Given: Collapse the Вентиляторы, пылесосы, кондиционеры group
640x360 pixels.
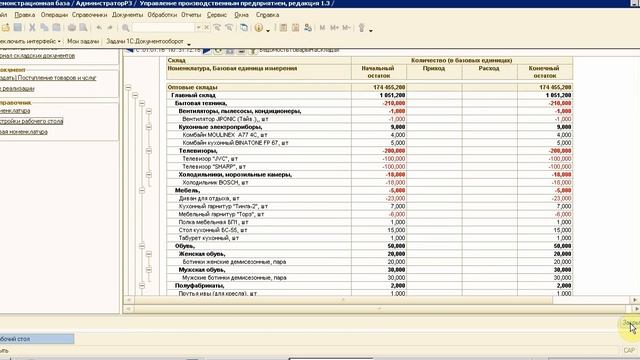Looking at the screenshot, I should [149, 111].
